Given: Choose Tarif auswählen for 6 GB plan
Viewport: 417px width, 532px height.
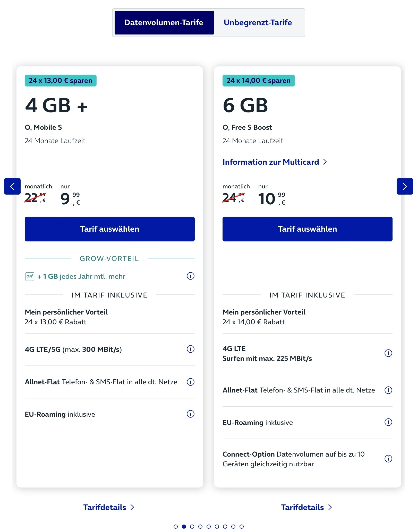Looking at the screenshot, I should point(308,229).
